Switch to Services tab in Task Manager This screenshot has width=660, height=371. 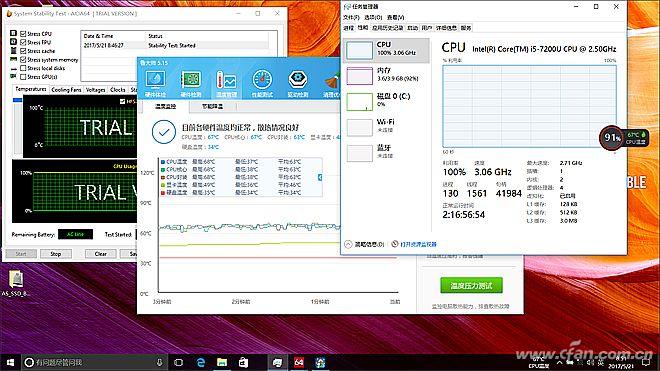click(466, 28)
